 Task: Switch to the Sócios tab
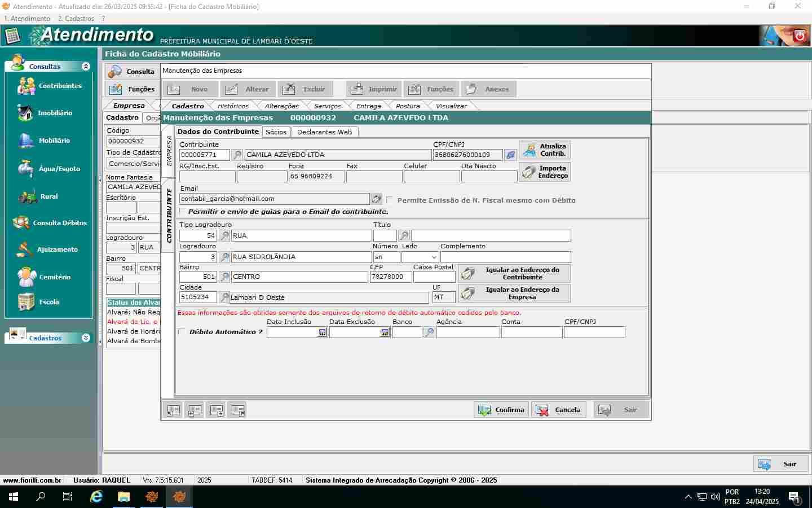click(276, 132)
